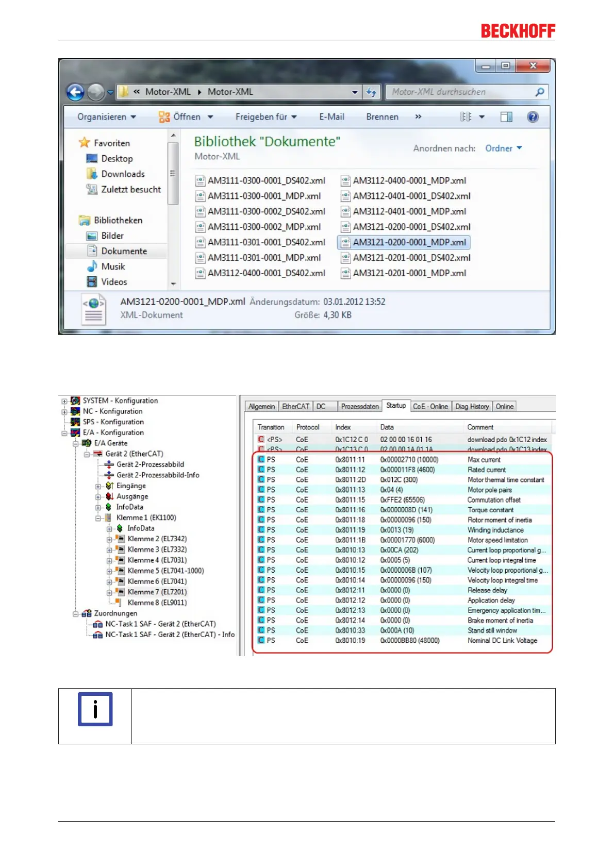
Task: Select Zuletzt besucht in favorites
Action: pos(131,190)
